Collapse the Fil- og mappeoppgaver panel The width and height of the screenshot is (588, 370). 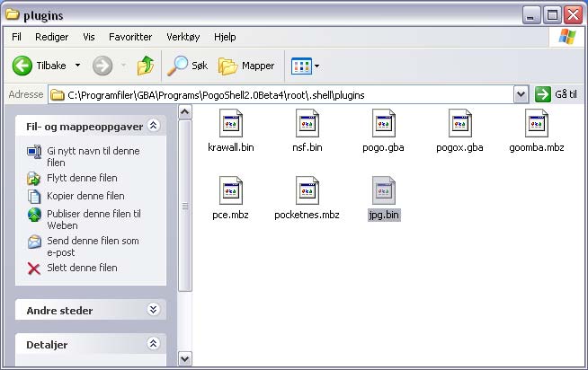tap(153, 126)
